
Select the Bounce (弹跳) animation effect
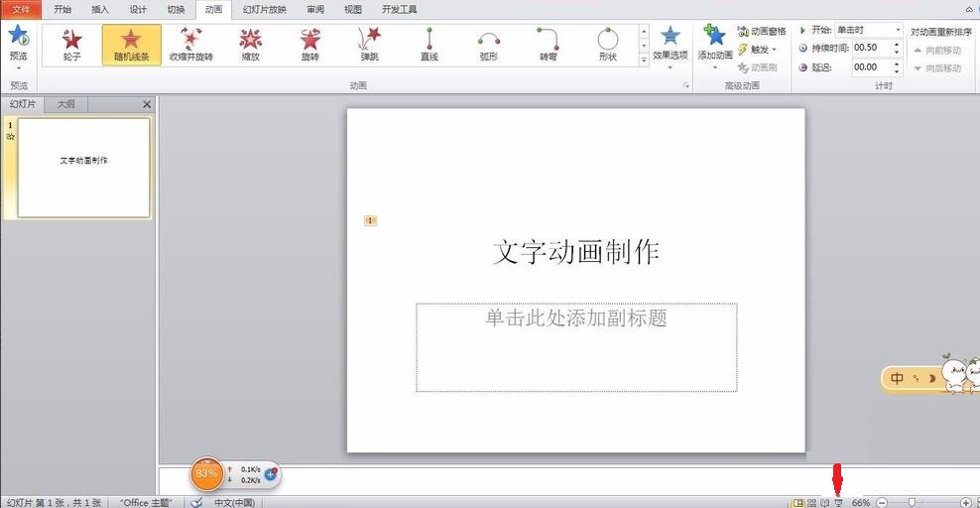coord(369,45)
